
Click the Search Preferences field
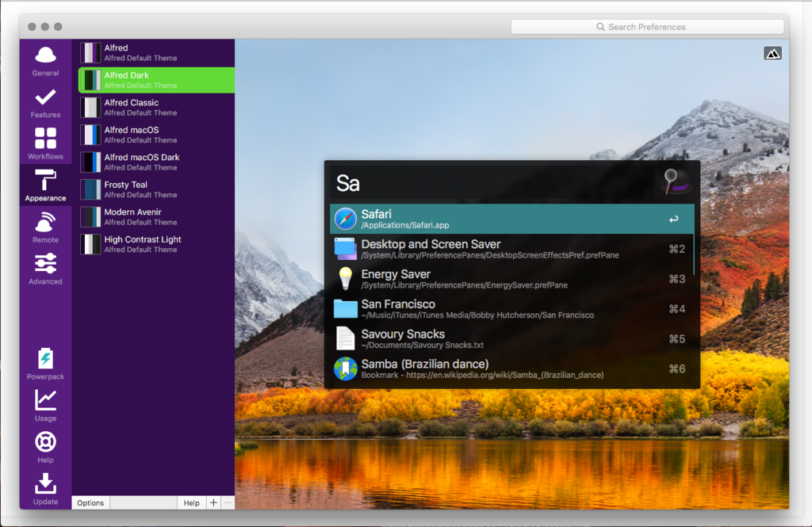pyautogui.click(x=647, y=27)
